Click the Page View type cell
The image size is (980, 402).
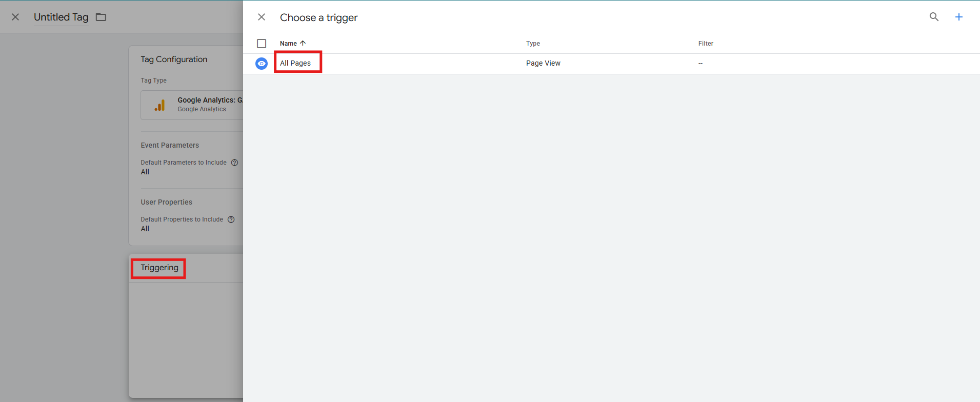click(543, 63)
